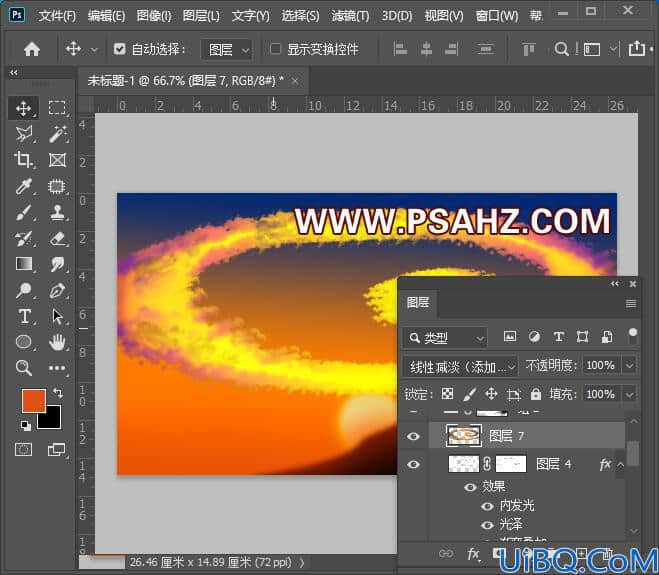Open the Auto-Select 图层 dropdown

point(227,50)
